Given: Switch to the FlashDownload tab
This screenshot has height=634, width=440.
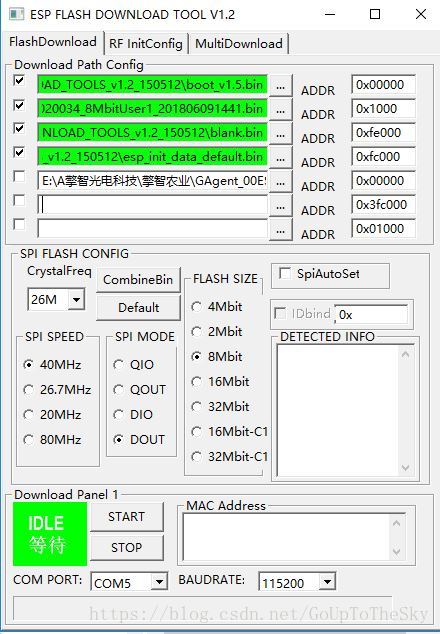Looking at the screenshot, I should [53, 42].
